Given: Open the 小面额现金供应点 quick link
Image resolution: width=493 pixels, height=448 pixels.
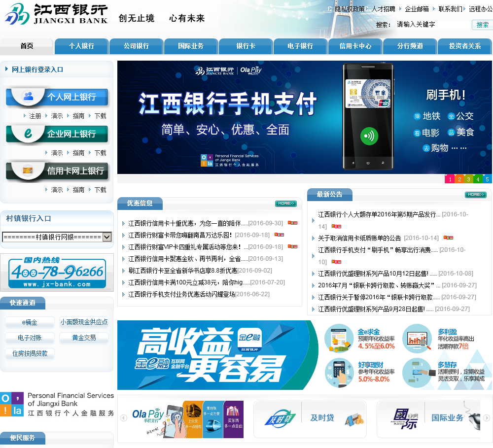Looking at the screenshot, I should 84,322.
